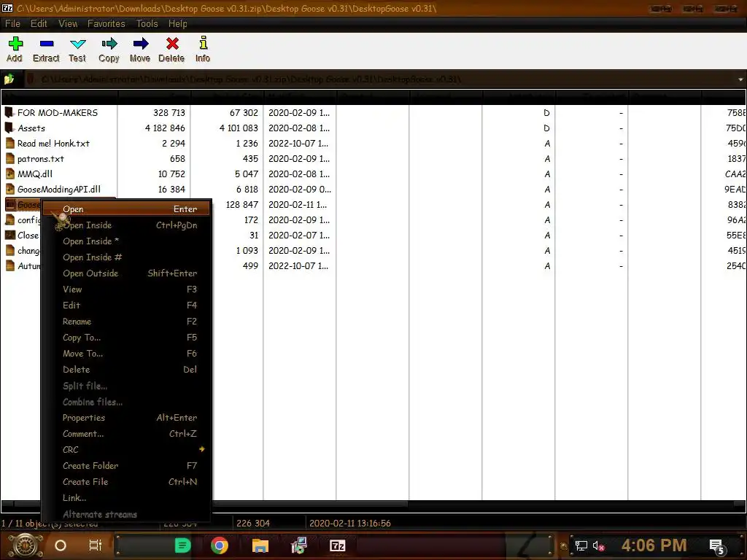747x560 pixels.
Task: Click the patrons.txt file icon
Action: coord(9,158)
